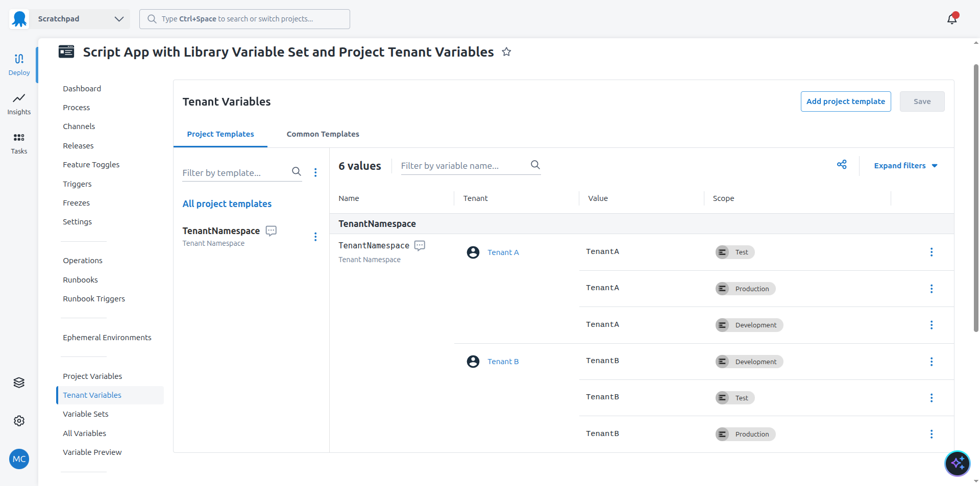Viewport: 980px width, 486px height.
Task: Click the layers icon near the bottom sidebar
Action: pos(19,382)
